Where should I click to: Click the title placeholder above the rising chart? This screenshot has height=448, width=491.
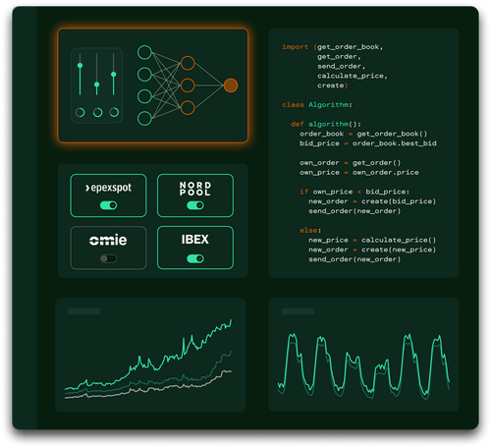[x=83, y=311]
